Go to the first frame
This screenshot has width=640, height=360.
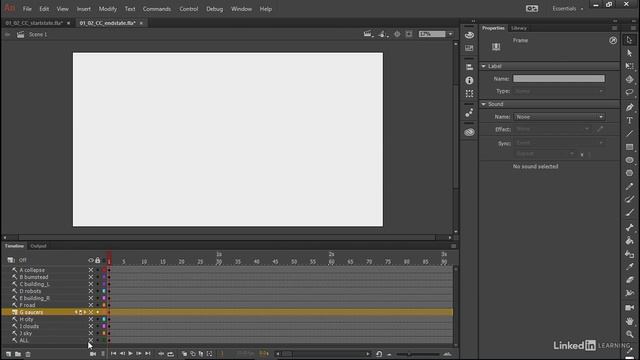pos(113,354)
